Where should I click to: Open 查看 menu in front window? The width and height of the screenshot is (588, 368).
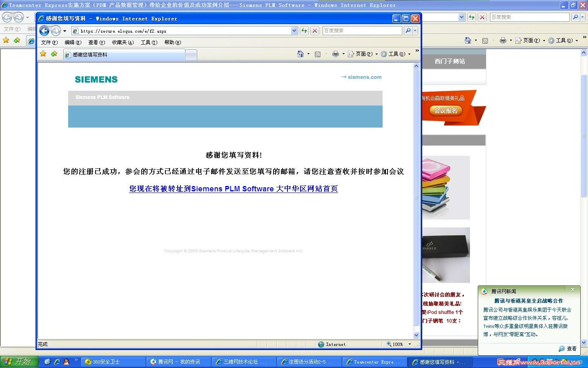[x=97, y=43]
